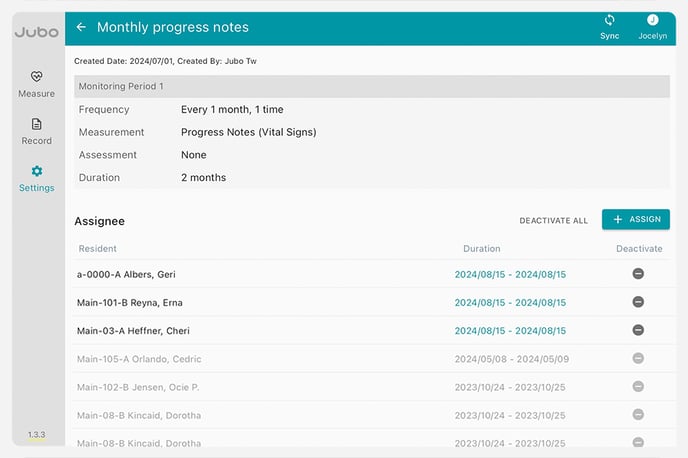This screenshot has width=688, height=458.
Task: Click the Frequency value Every 1 month, 1 time
Action: [232, 110]
